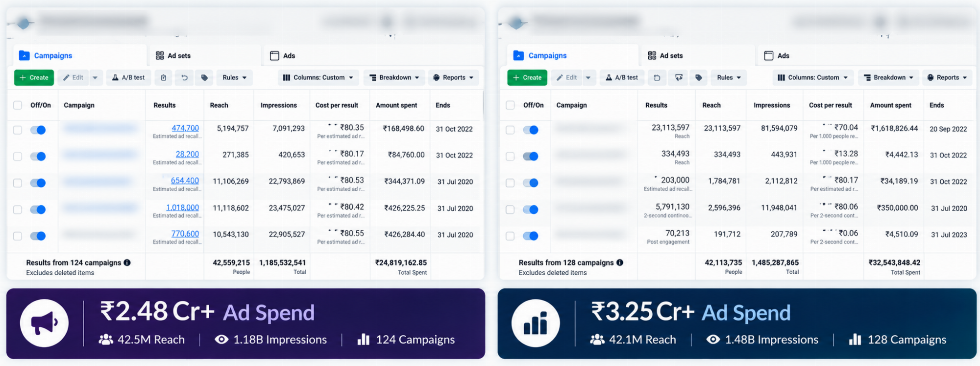
Task: Open the Rules dropdown in the 124-campaigns panel
Action: 235,78
